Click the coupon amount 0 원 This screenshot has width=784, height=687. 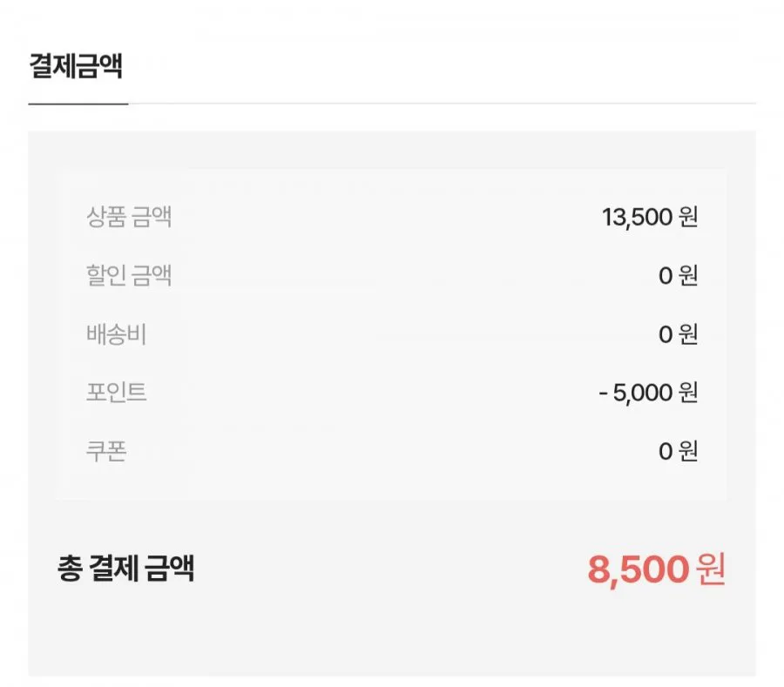point(678,451)
